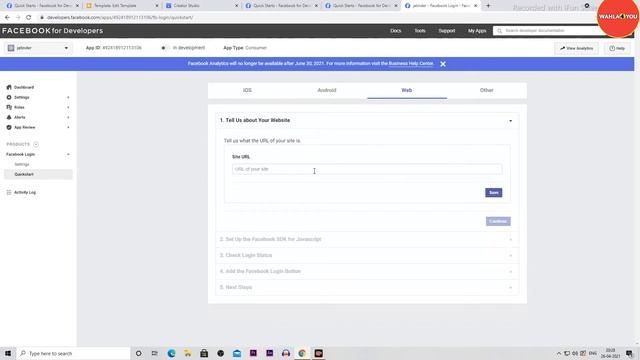Open the jatinder app selector dropdown
The height and width of the screenshot is (360, 640).
(x=38, y=48)
